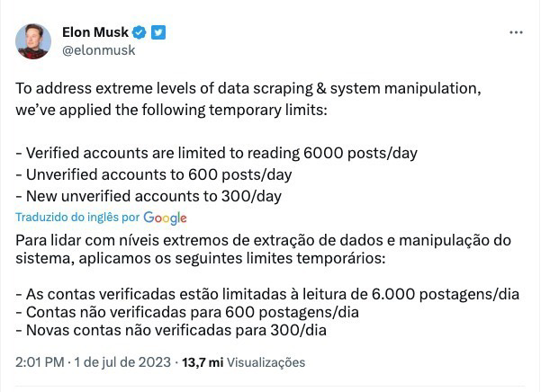
Task: Click the date 1 de jul de 2023
Action: click(x=122, y=362)
